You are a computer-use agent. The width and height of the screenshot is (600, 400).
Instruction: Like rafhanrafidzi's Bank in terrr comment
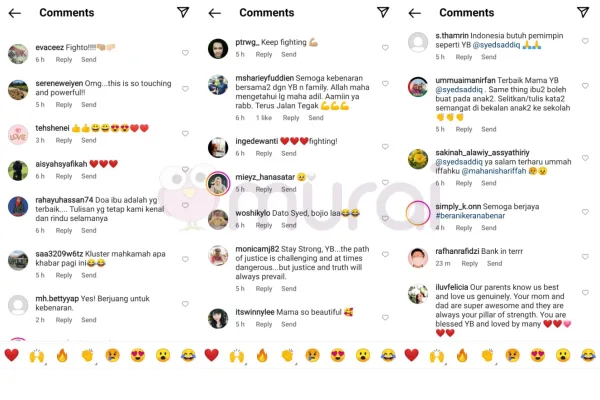[x=585, y=257]
